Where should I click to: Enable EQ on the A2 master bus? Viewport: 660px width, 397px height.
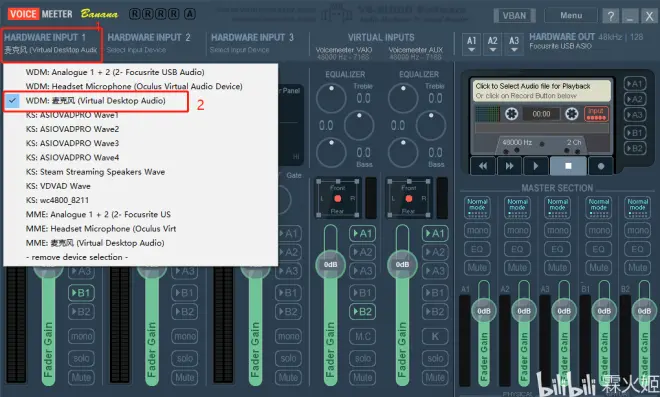[x=517, y=249]
